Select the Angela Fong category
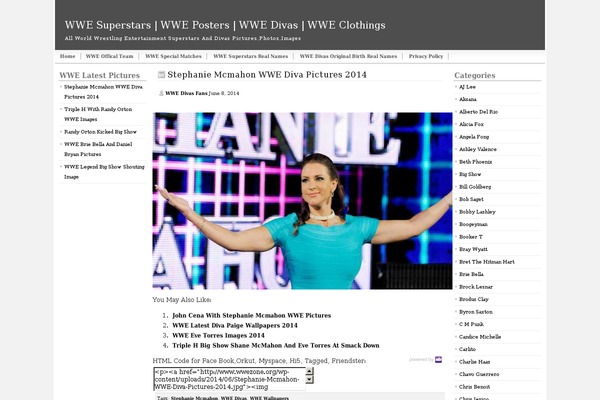 (x=474, y=137)
